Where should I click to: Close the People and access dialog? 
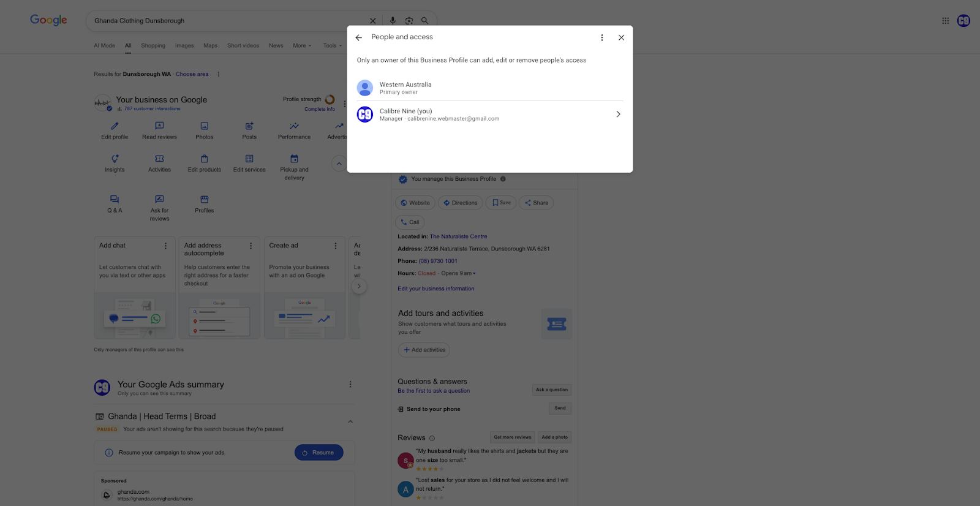[x=621, y=37]
